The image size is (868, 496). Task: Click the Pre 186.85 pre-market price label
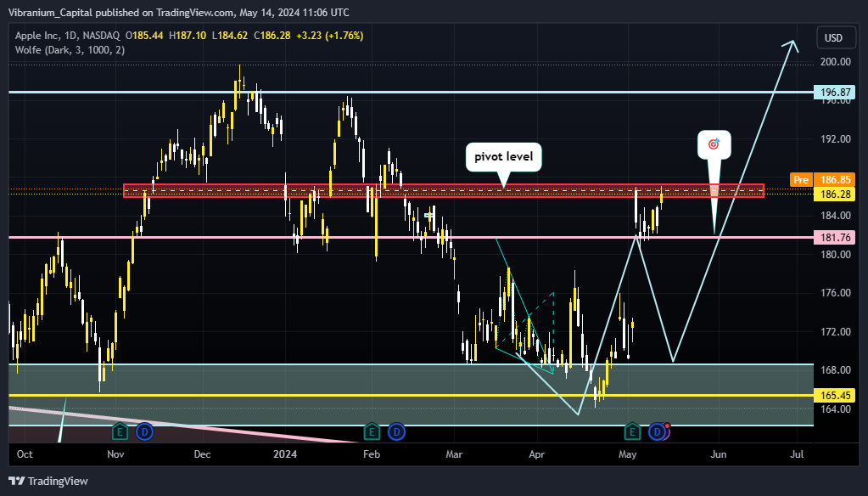pyautogui.click(x=823, y=179)
